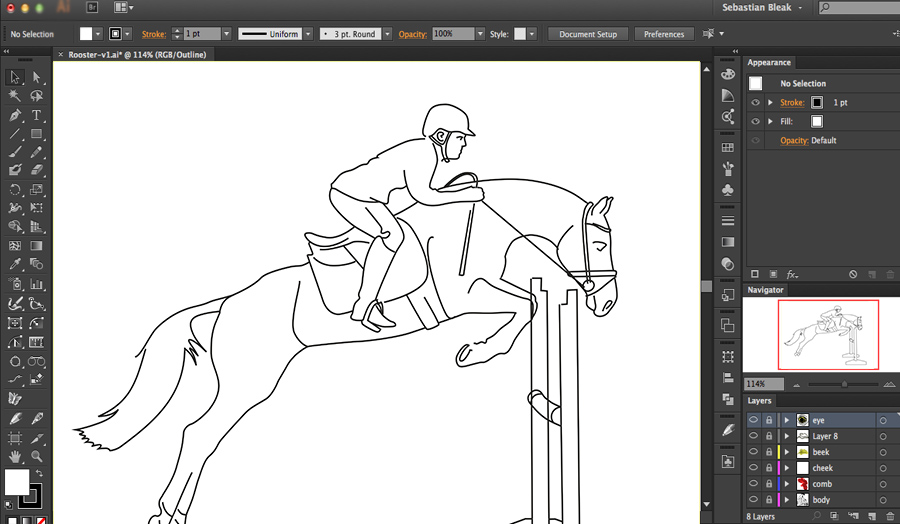
Task: Open the Preferences button
Action: tap(664, 34)
